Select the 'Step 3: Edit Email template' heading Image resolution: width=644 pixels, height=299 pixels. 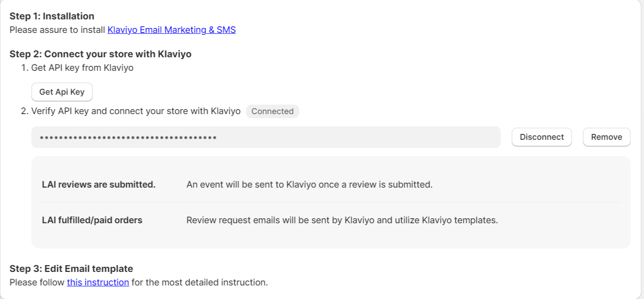pos(71,269)
